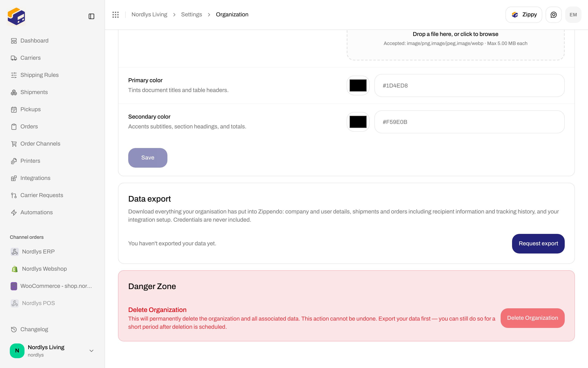Image resolution: width=588 pixels, height=368 pixels.
Task: Open the Secondary color swatch picker
Action: [x=358, y=122]
